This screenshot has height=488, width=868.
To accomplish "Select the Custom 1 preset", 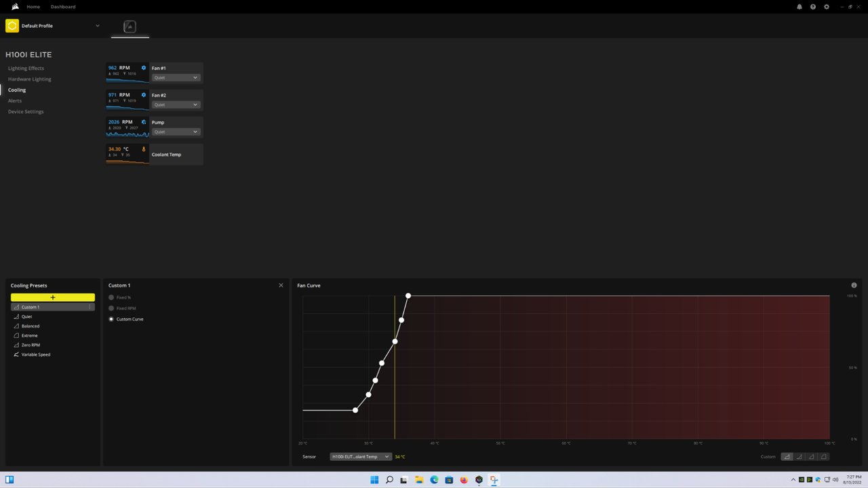I will [53, 307].
